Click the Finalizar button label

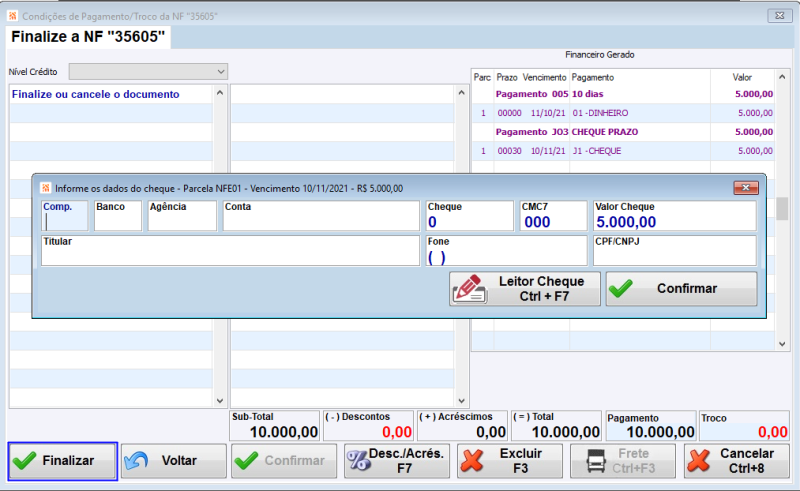[x=68, y=461]
